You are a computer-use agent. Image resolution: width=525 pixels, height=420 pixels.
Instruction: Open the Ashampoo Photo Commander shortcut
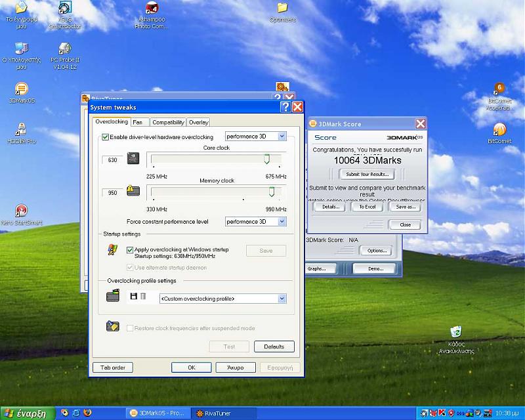[152, 15]
